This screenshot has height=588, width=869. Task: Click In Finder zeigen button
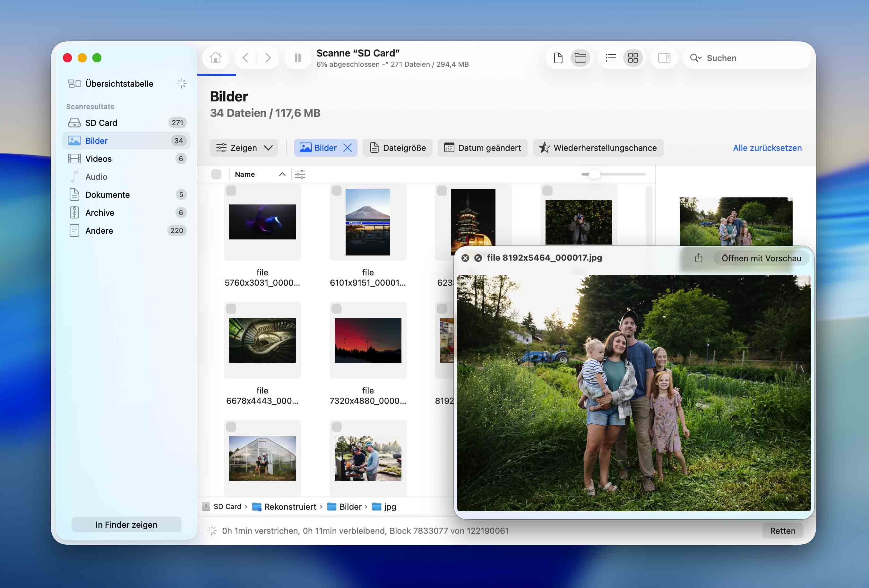126,524
